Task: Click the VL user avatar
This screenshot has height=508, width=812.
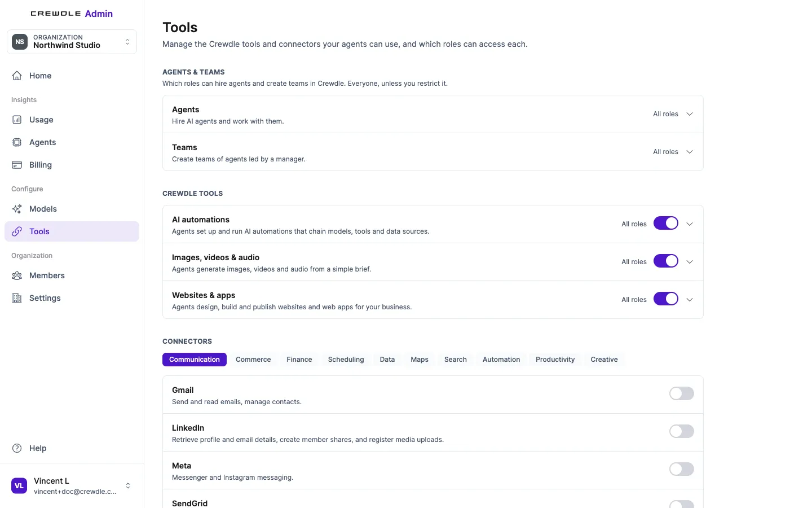Action: pyautogui.click(x=19, y=486)
